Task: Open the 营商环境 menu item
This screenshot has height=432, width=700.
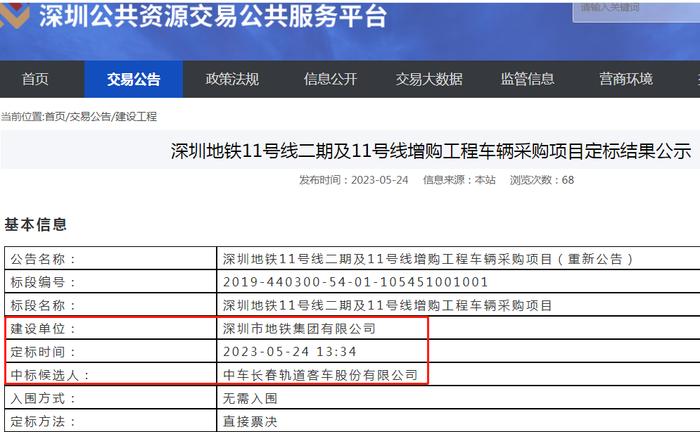Action: click(626, 79)
